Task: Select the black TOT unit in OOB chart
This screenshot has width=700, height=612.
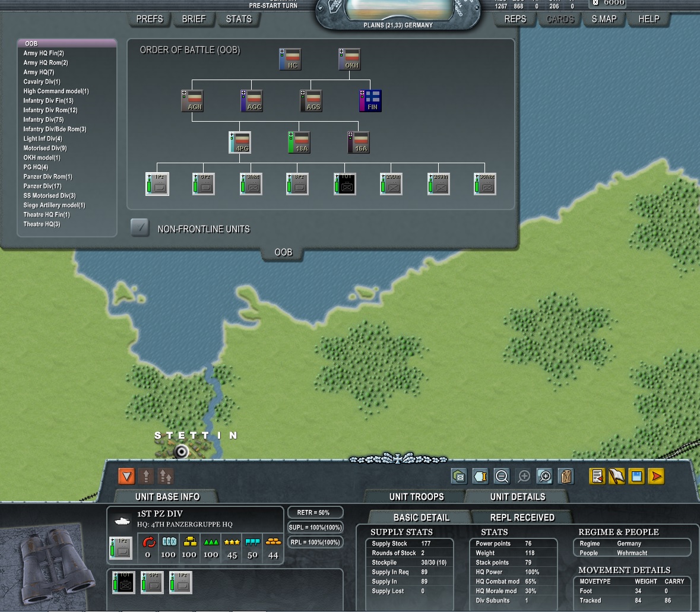Action: 344,184
